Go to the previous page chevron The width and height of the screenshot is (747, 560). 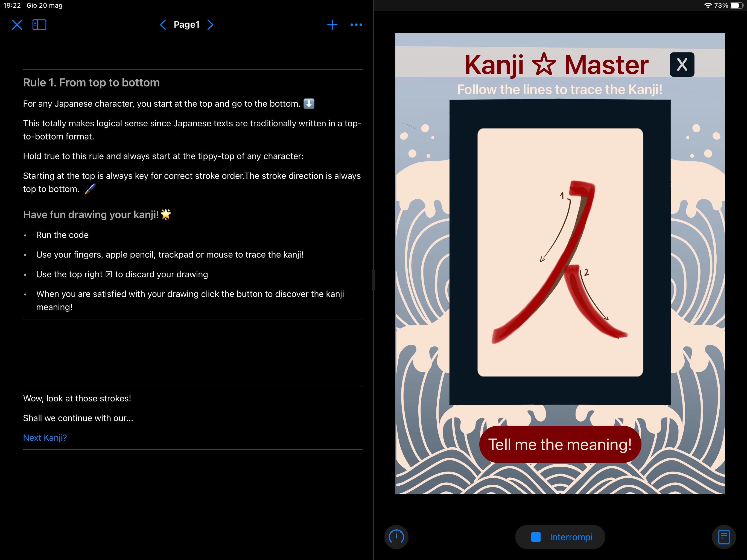tap(163, 25)
